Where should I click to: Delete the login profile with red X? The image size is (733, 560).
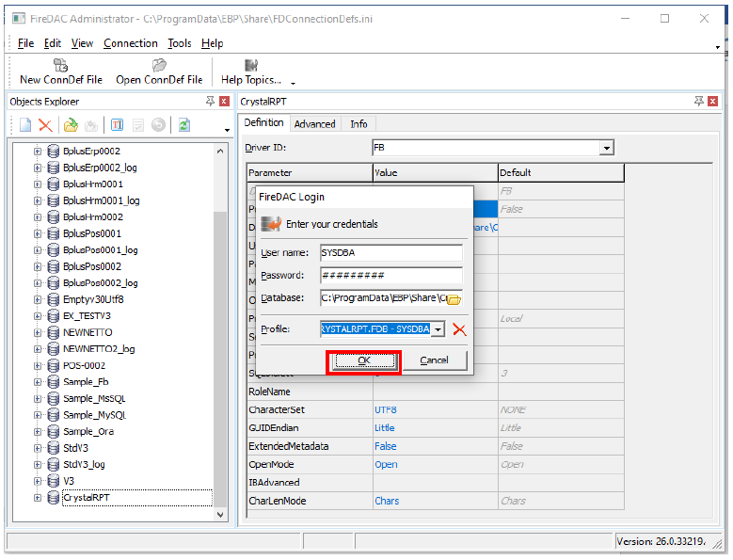[x=459, y=329]
